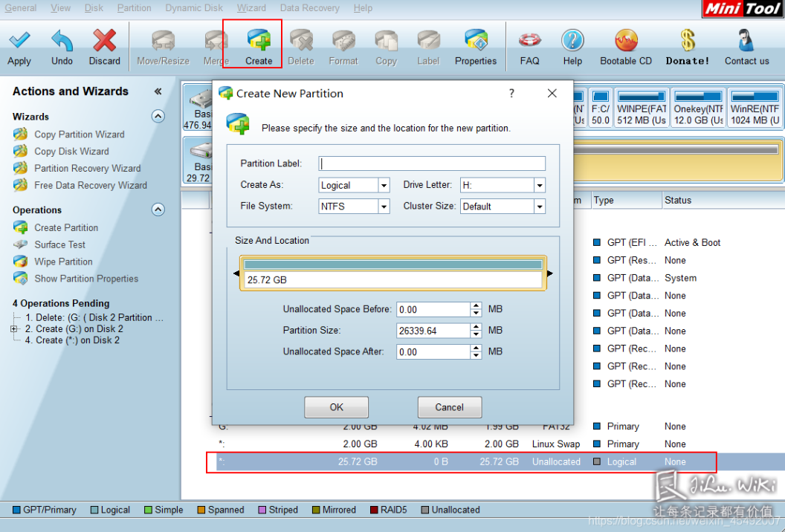The image size is (785, 532).
Task: Open the View menu
Action: coord(60,8)
